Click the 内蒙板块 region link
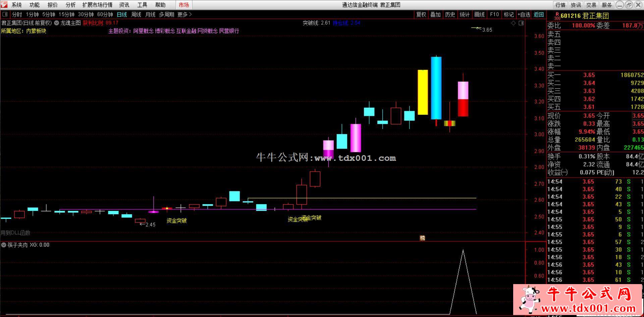 (x=36, y=31)
